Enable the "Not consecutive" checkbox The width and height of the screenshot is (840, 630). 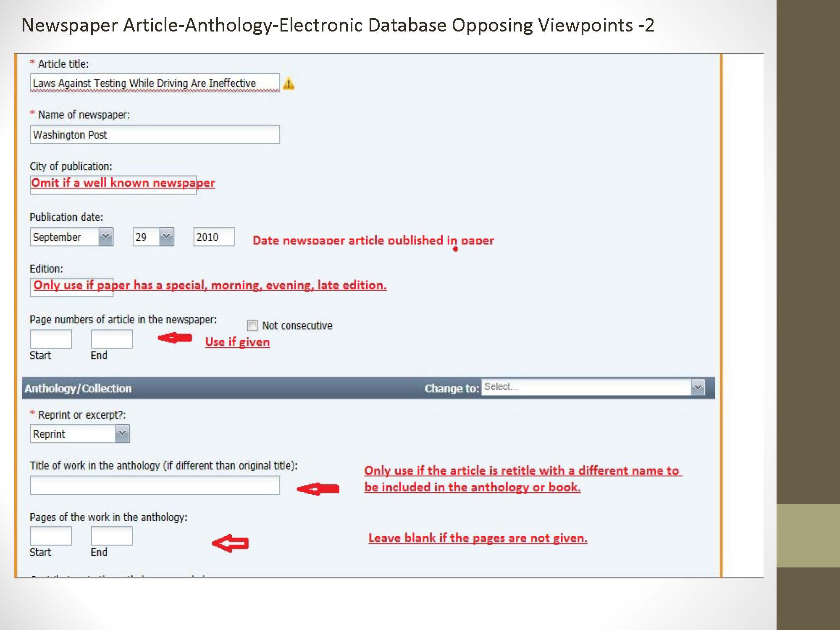[x=252, y=325]
